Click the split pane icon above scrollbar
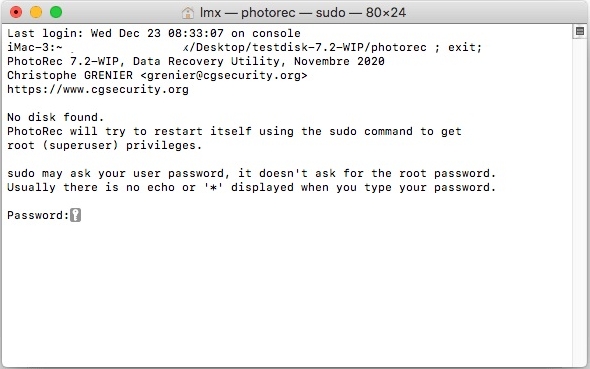The image size is (590, 369). coord(580,31)
